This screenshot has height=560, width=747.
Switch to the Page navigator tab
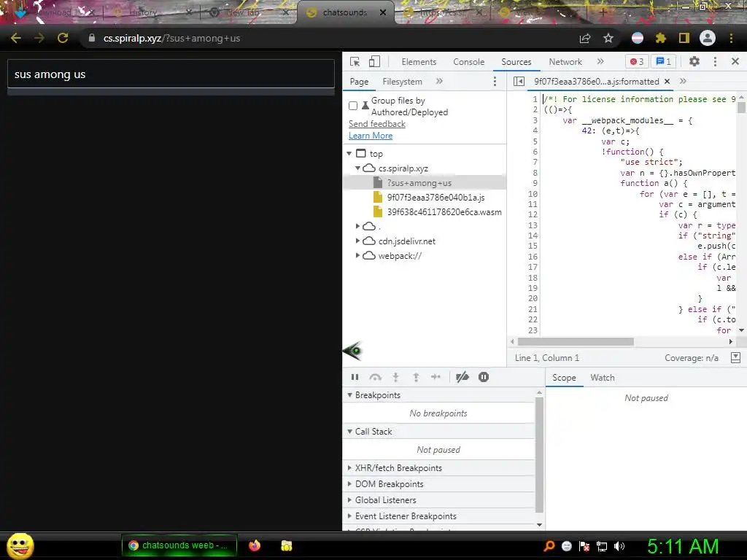point(359,82)
